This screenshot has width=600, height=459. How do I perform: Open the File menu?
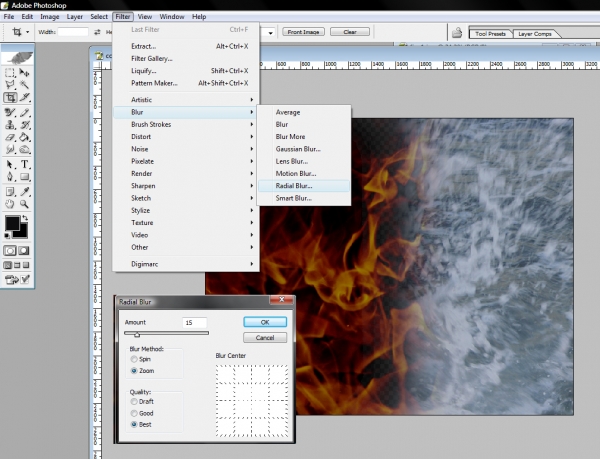tap(9, 17)
